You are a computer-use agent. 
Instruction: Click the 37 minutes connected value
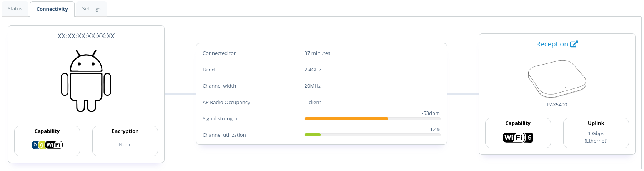tap(317, 53)
